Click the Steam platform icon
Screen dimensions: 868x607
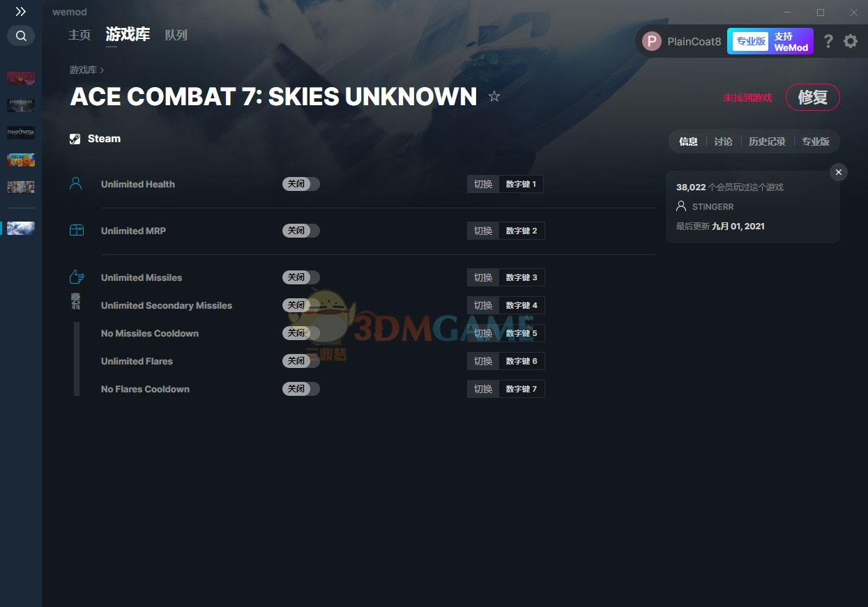click(75, 139)
